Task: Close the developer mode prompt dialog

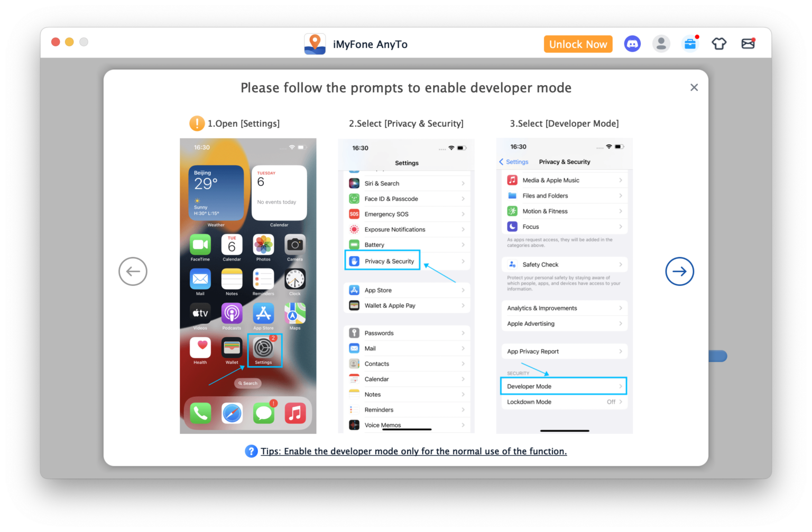Action: (x=694, y=88)
